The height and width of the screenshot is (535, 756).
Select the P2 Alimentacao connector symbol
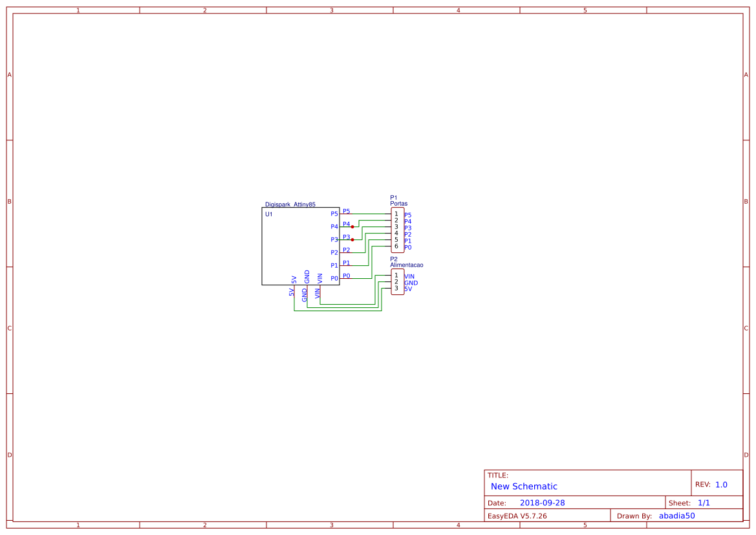(397, 282)
